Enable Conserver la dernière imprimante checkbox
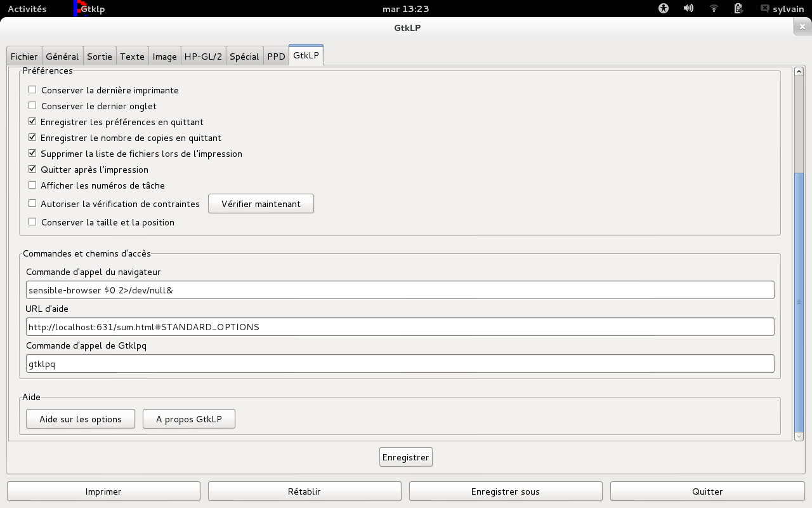812x508 pixels. [x=32, y=90]
